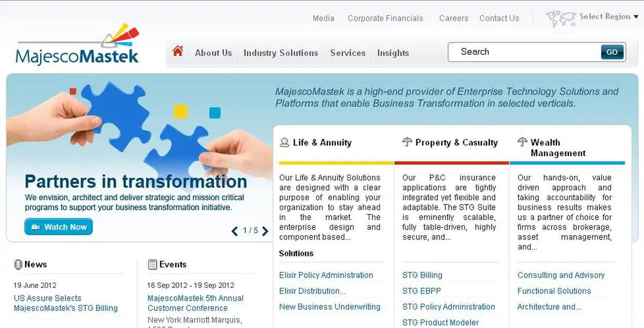
Task: Open the Architecture and... link
Action: 549,307
